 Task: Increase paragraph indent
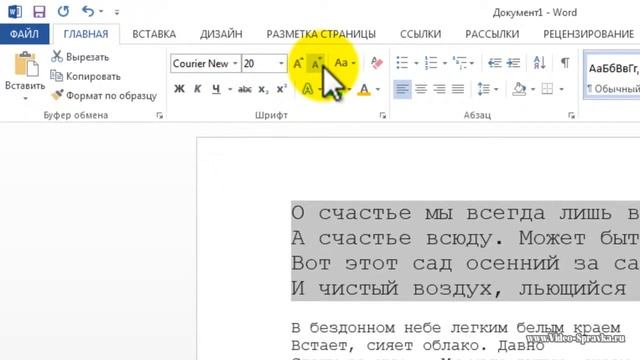click(x=513, y=63)
